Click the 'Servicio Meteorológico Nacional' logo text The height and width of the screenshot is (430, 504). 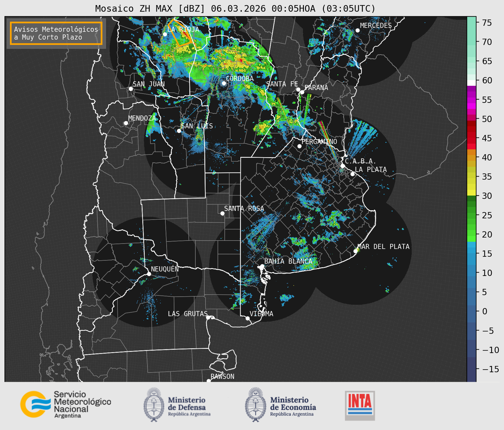coord(82,405)
